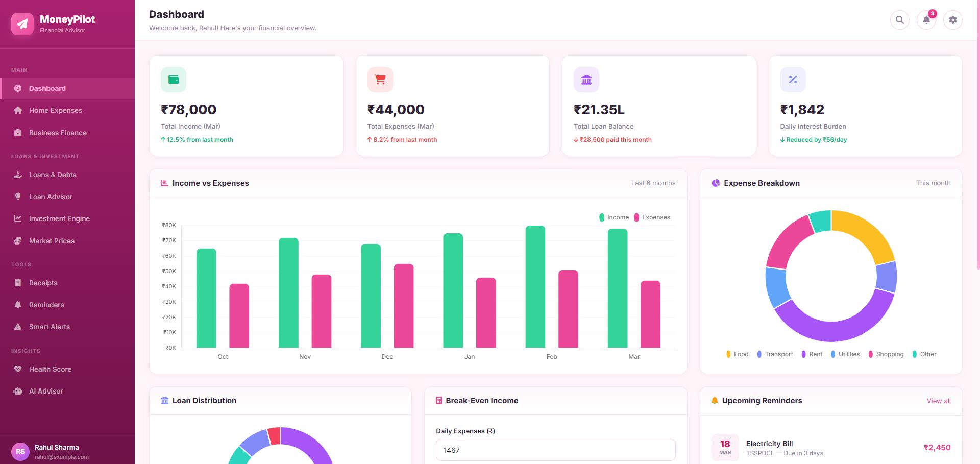This screenshot has width=980, height=464.
Task: Click the green Feb income bar
Action: coord(535,286)
